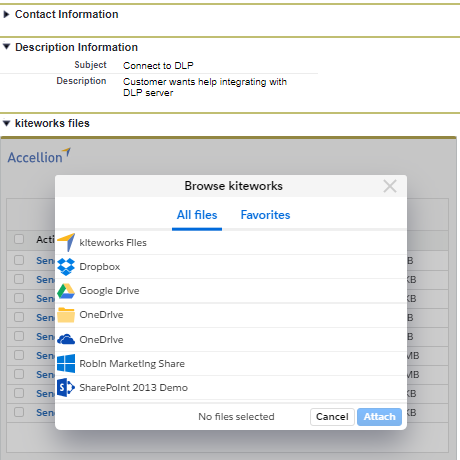The image size is (460, 460).
Task: Click the yellow folder OneDrive icon
Action: [x=66, y=315]
